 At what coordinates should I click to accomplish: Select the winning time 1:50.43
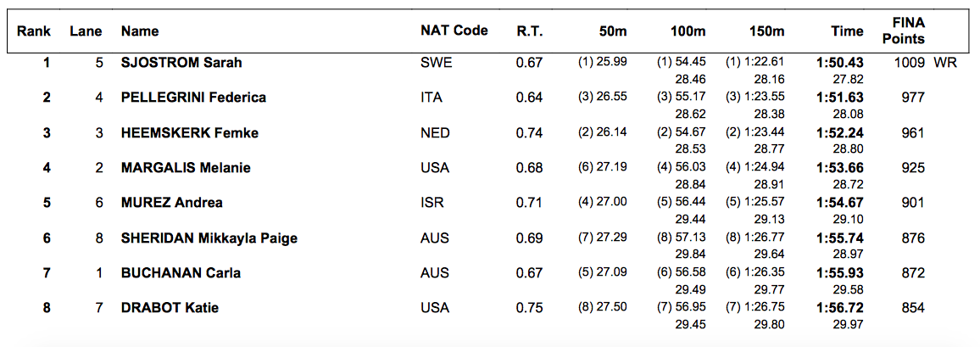839,63
